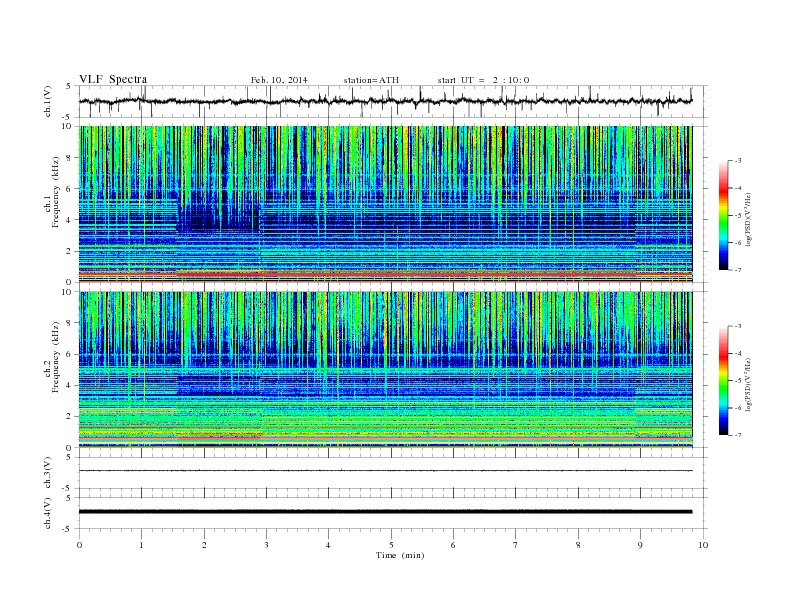Click the "-3" tick on ch.2 colorbar
Image resolution: width=792 pixels, height=612 pixels.
coord(737,326)
